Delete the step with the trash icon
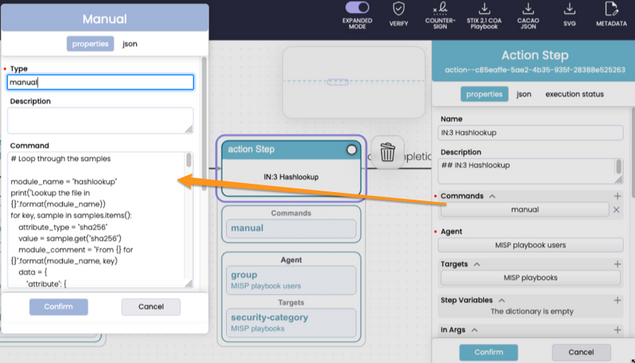 387,152
